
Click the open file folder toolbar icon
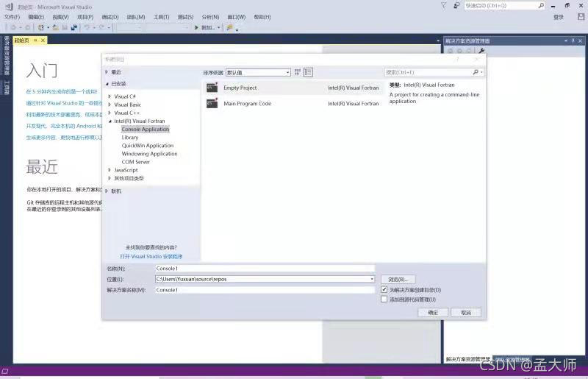56,27
